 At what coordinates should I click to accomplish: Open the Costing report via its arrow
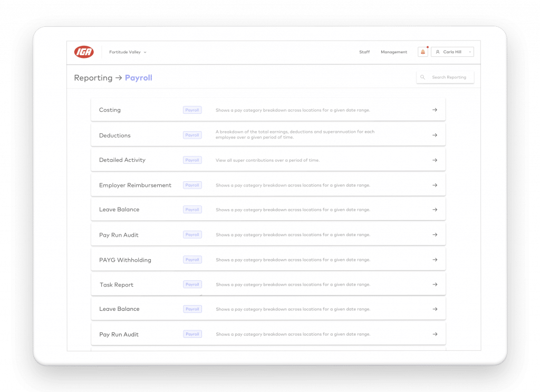(435, 110)
